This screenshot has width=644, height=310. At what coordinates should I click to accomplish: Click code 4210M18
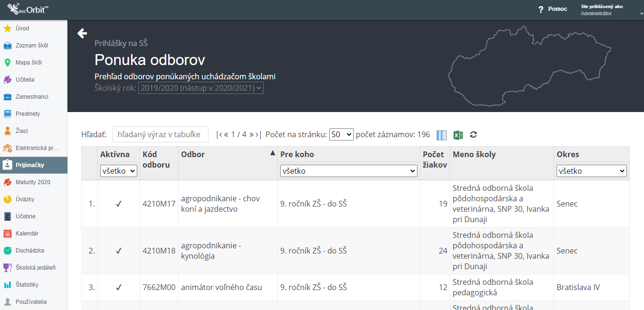159,251
